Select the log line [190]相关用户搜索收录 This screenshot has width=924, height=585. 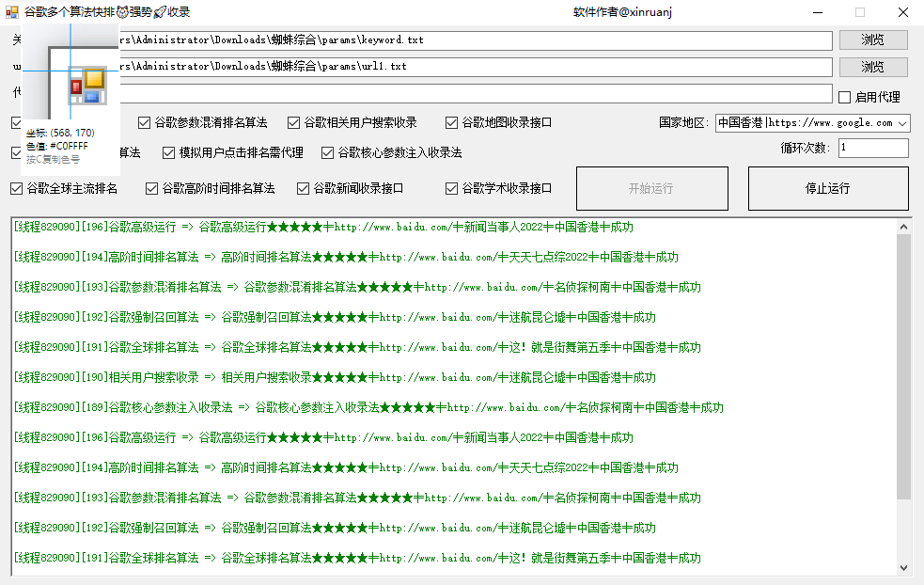point(335,377)
